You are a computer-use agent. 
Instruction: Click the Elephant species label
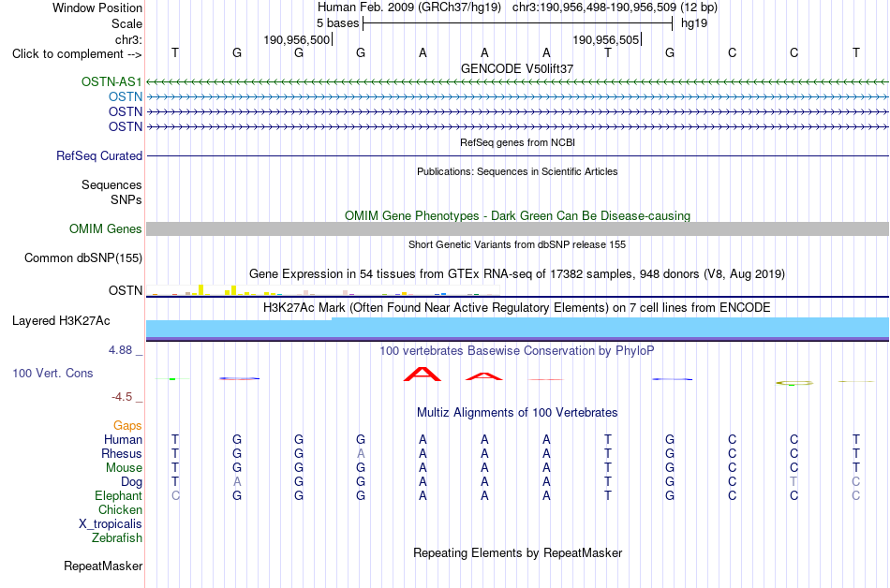[119, 496]
